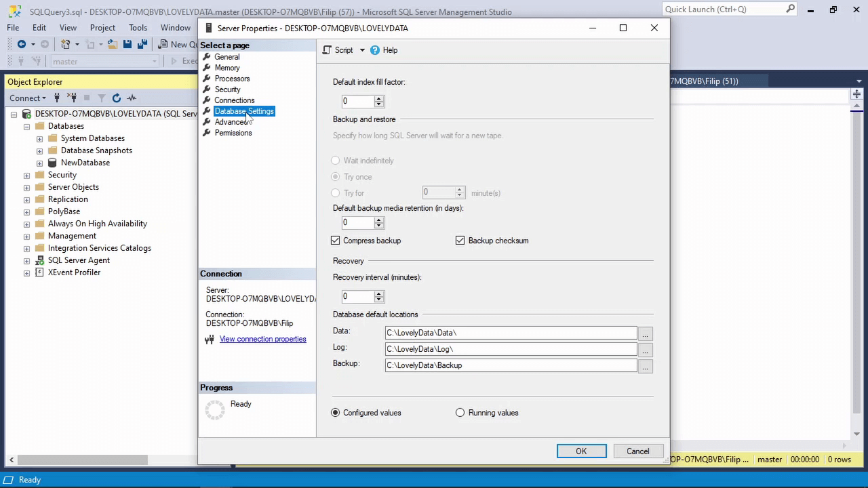Increase the recovery interval minutes

point(379,293)
